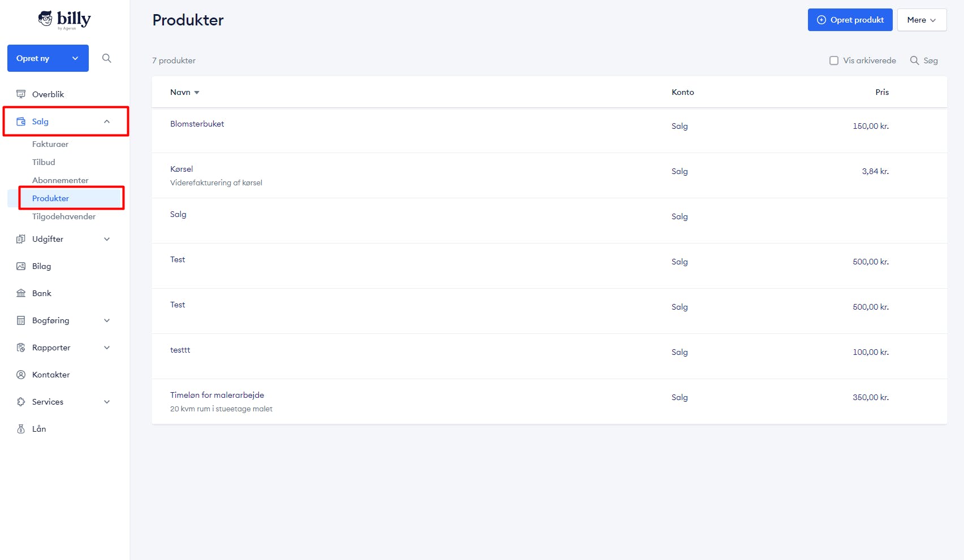Click the Kontakter person icon
Viewport: 964px width, 560px height.
pyautogui.click(x=21, y=375)
